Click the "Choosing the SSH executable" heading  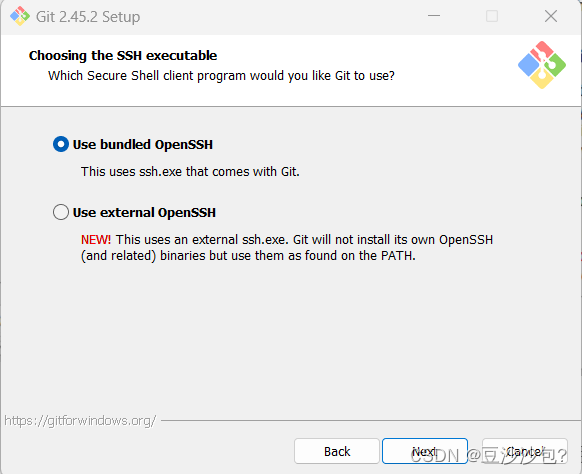pos(123,55)
